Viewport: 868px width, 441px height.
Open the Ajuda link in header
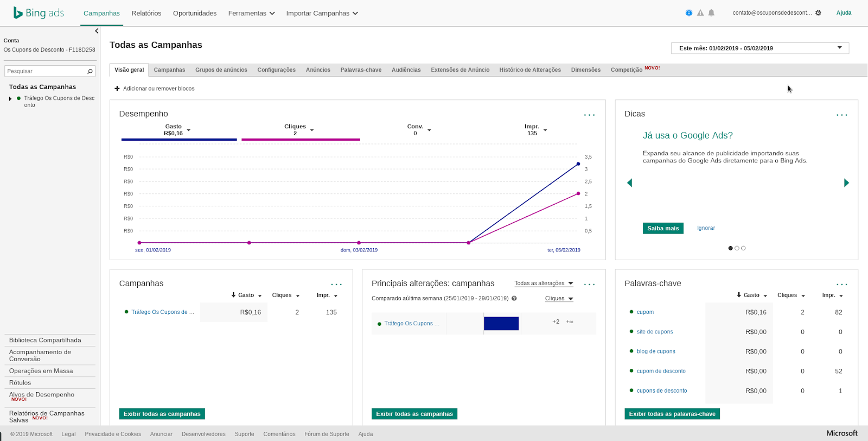click(844, 13)
